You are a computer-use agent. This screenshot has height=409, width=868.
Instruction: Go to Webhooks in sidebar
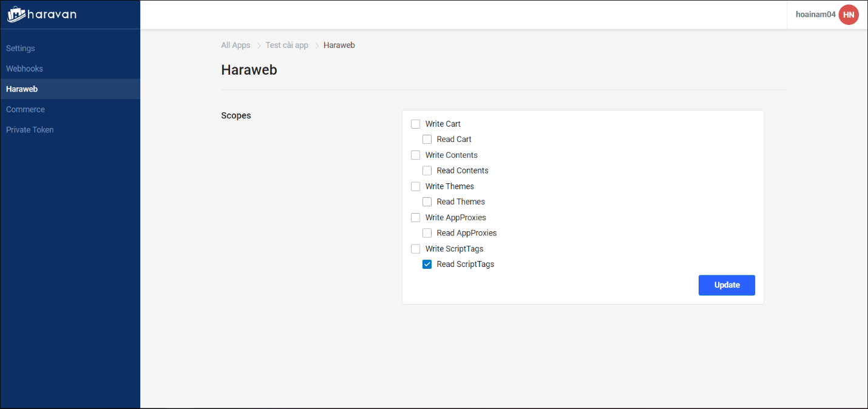coord(24,69)
